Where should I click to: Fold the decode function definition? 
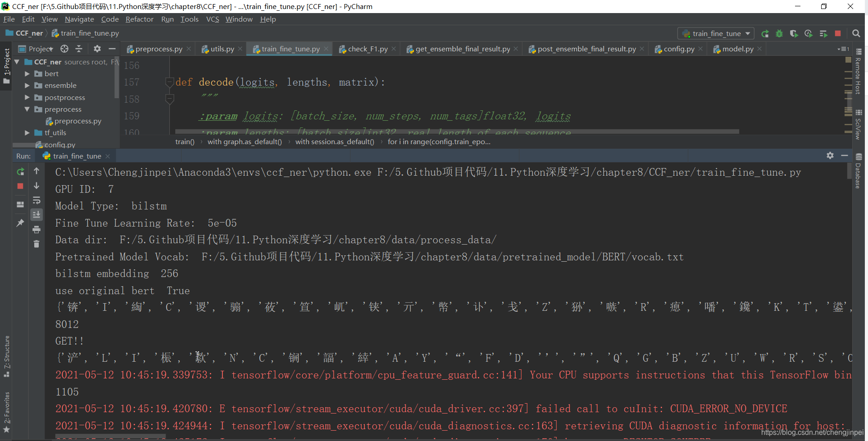tap(170, 82)
